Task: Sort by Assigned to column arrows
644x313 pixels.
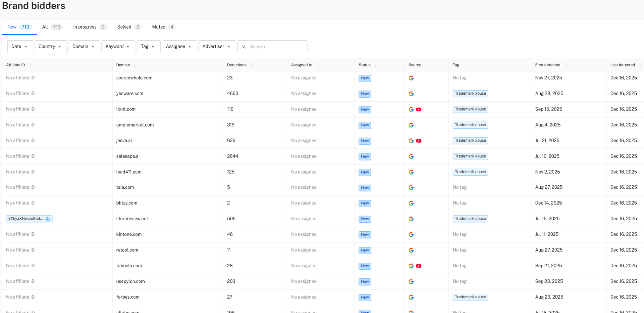Action: (x=317, y=65)
